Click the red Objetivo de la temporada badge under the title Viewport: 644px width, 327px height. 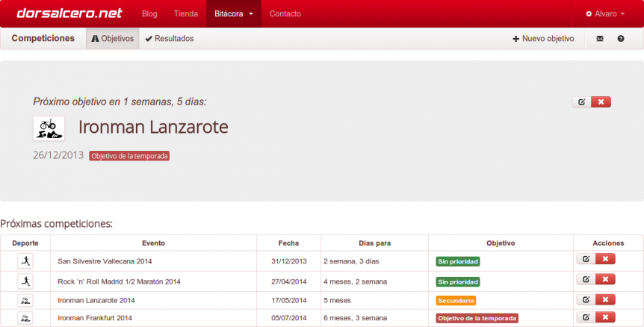click(x=129, y=156)
